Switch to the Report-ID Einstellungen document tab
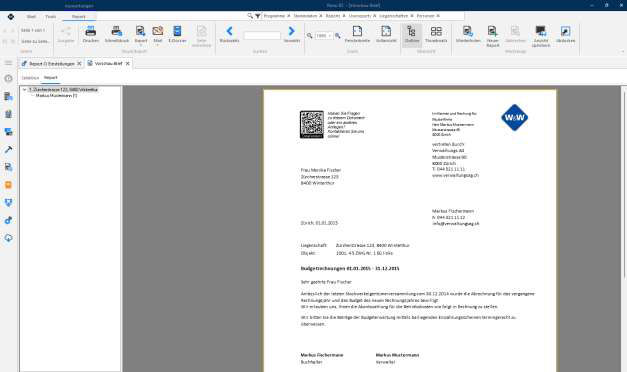Image resolution: width=627 pixels, height=372 pixels. (x=51, y=64)
